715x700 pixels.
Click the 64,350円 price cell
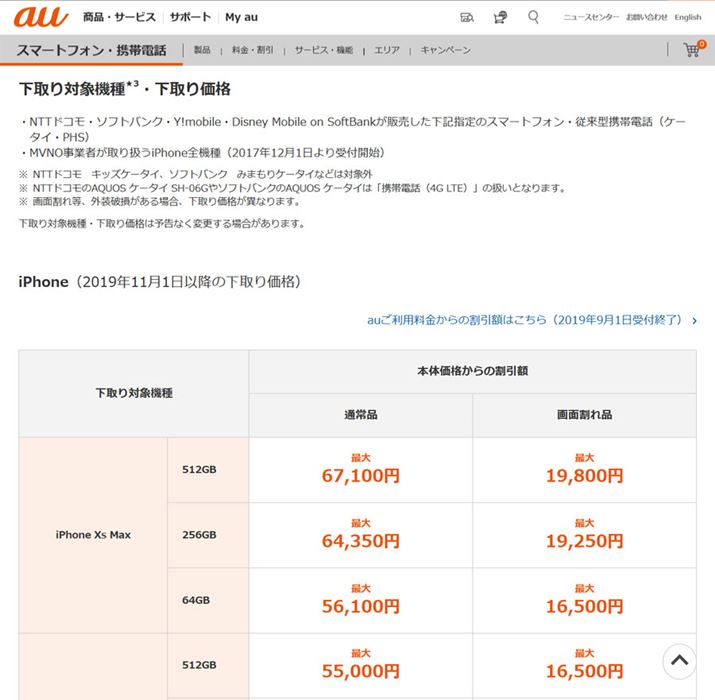tap(361, 535)
